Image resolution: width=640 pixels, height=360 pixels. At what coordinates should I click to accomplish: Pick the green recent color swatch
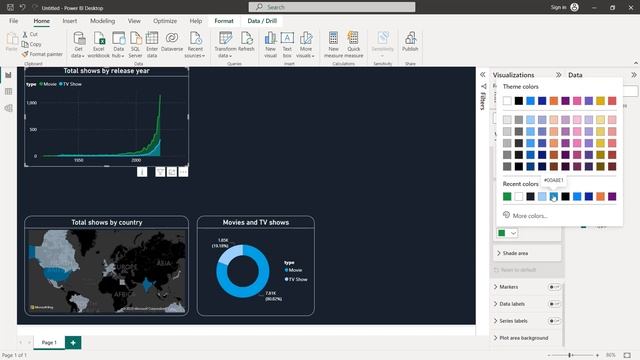pos(507,196)
